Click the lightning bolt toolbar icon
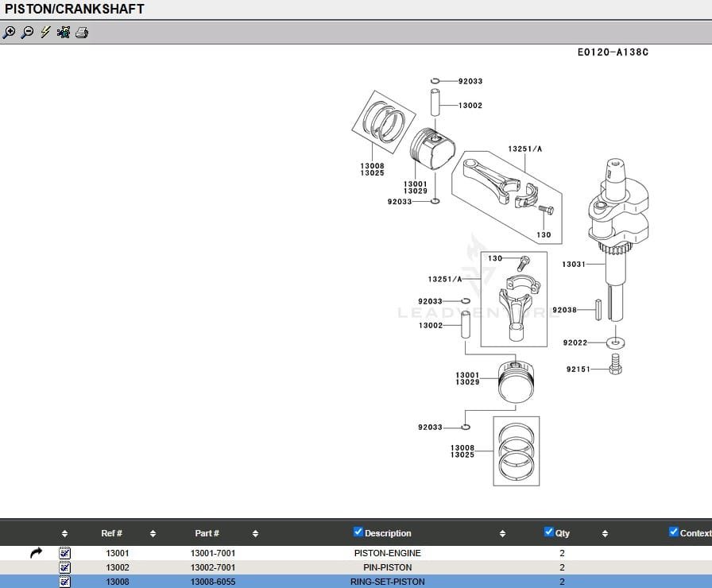Screen dimensions: 712x588 pos(45,33)
